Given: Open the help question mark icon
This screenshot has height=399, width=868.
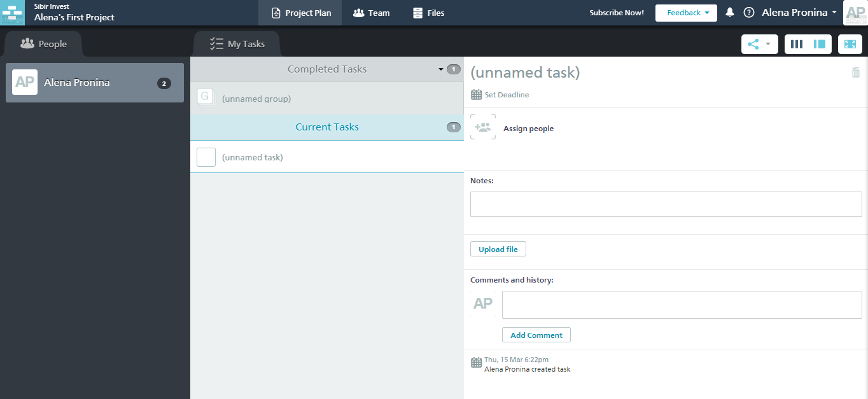Looking at the screenshot, I should [749, 13].
